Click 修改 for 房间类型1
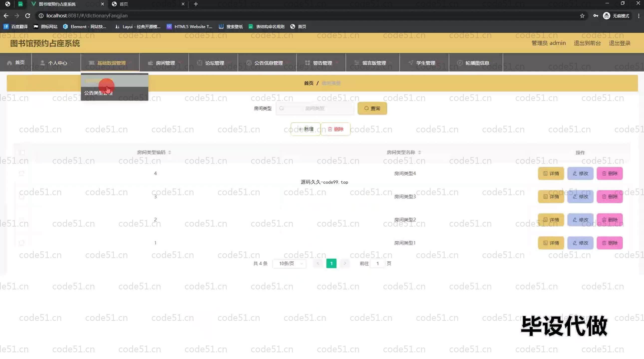This screenshot has height=359, width=644. click(580, 243)
